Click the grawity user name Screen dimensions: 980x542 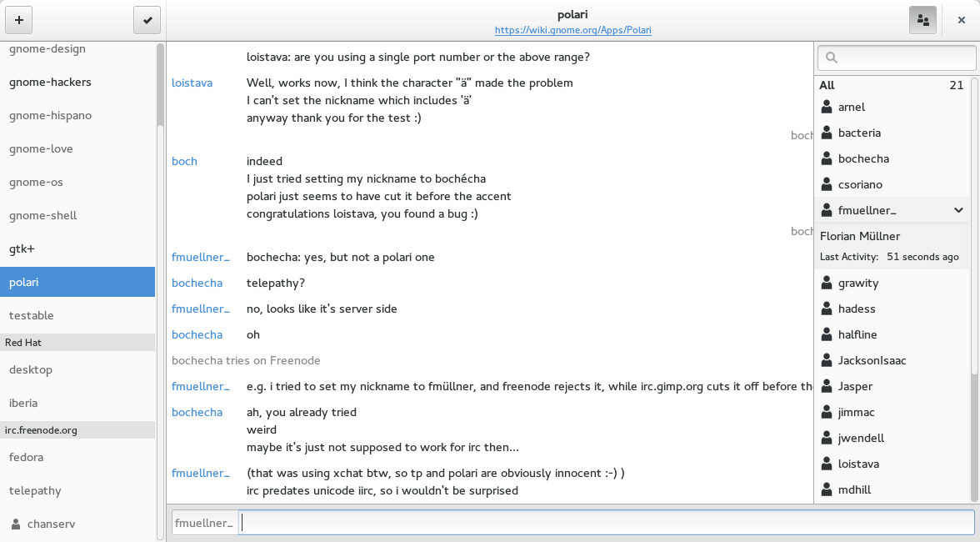(858, 284)
